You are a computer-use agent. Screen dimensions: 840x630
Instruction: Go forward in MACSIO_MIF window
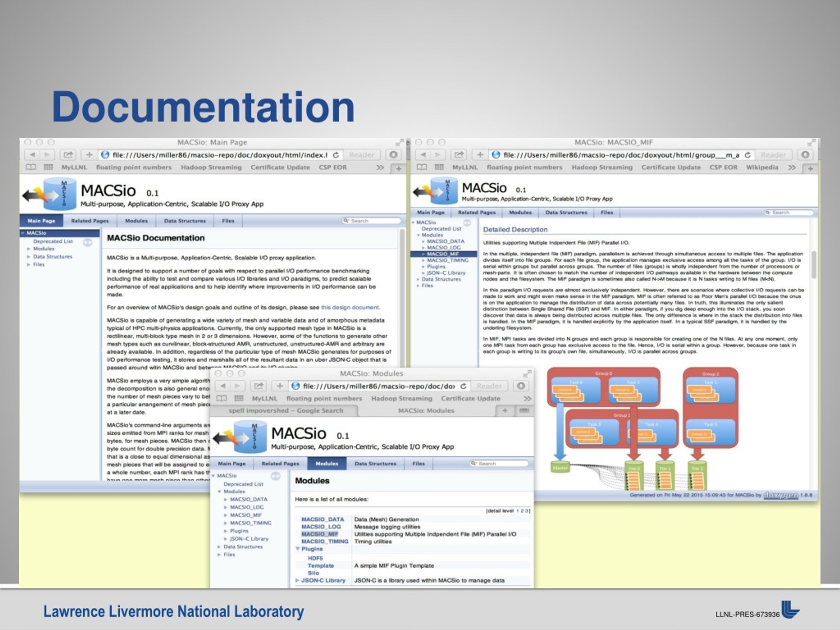(438, 155)
